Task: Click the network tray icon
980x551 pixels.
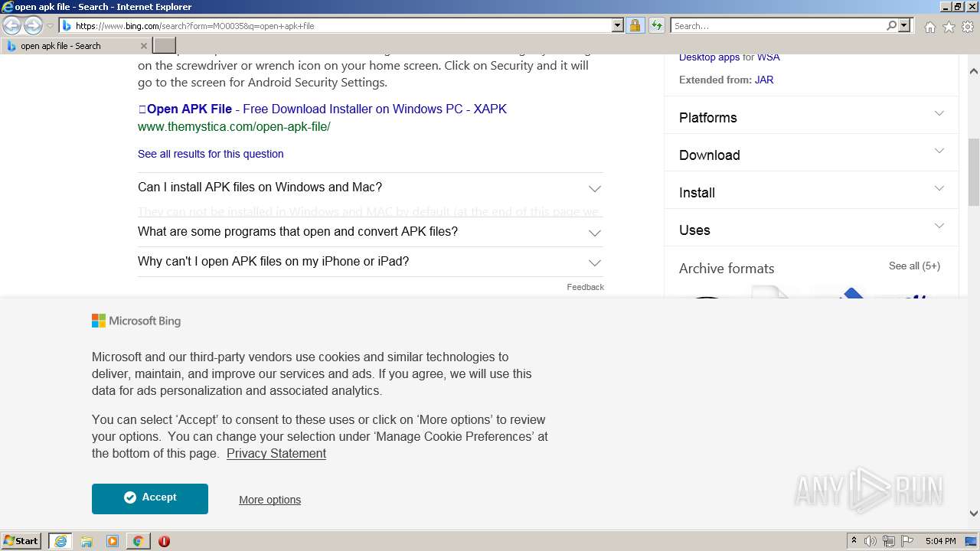Action: [x=889, y=541]
